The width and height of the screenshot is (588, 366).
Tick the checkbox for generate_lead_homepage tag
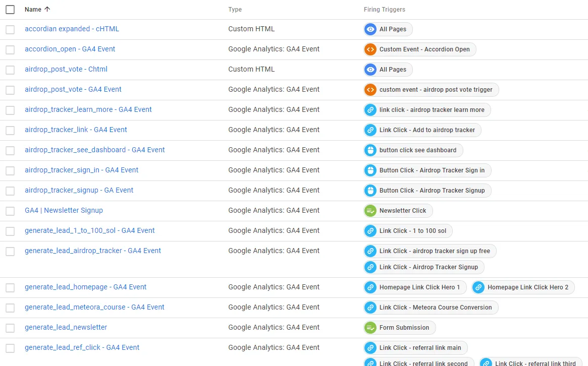[x=10, y=287]
